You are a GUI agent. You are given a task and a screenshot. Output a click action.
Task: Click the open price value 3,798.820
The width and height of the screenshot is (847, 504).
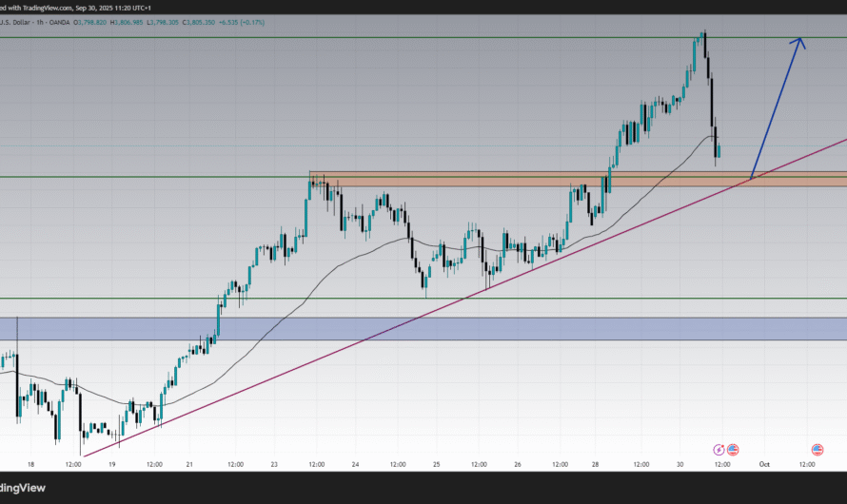92,23
